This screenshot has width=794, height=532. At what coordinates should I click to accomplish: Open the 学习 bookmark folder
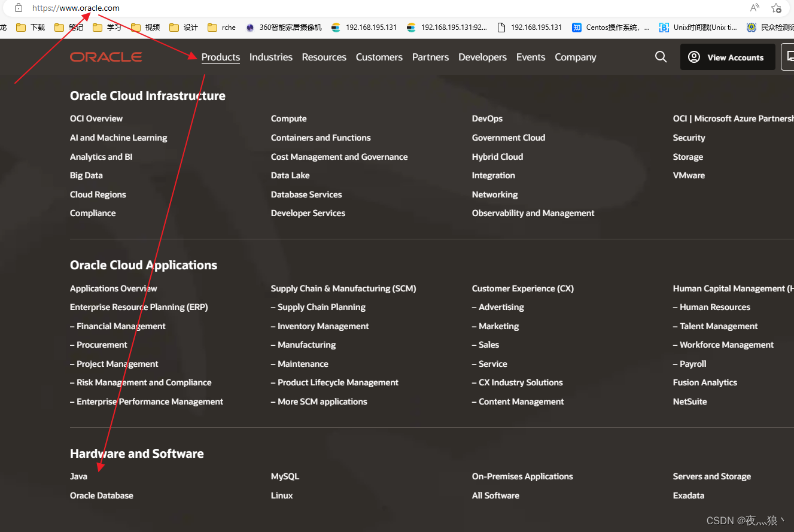click(x=107, y=27)
